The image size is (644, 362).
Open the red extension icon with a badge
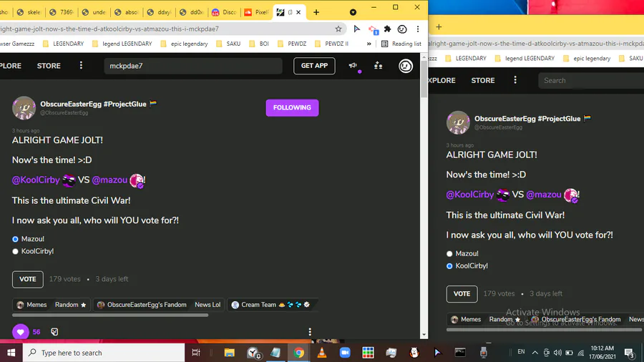point(373,29)
